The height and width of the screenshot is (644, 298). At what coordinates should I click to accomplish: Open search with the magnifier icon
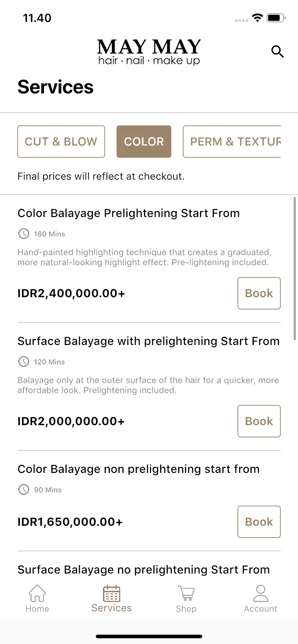[277, 52]
